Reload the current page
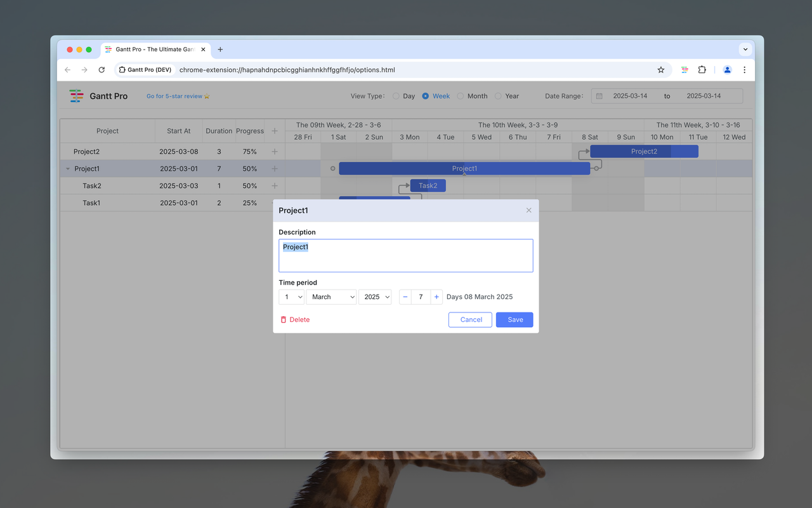Viewport: 812px width, 508px height. pyautogui.click(x=101, y=70)
